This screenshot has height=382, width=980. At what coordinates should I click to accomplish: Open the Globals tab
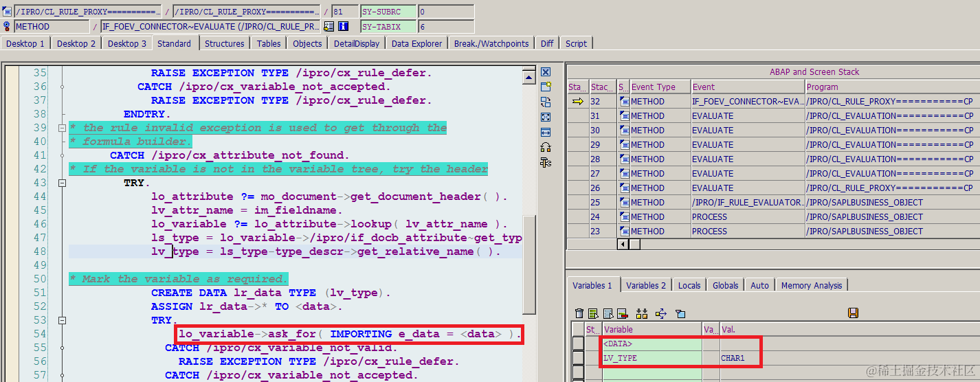(726, 285)
